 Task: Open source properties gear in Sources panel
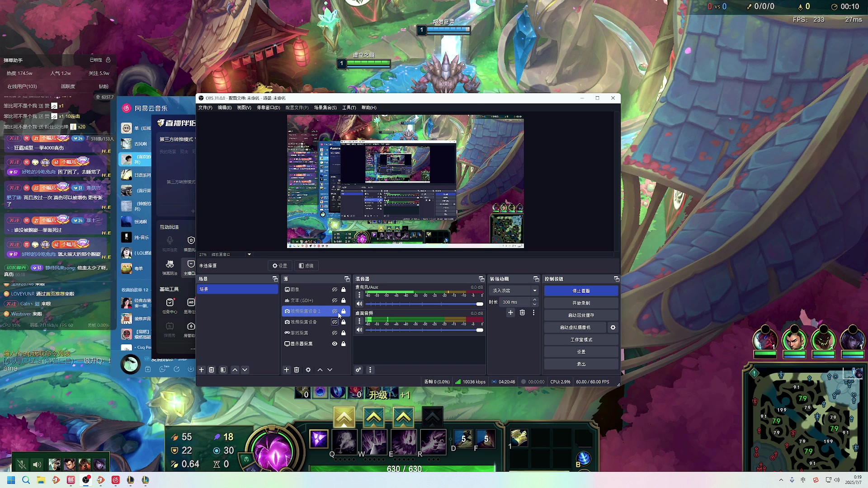pyautogui.click(x=308, y=370)
